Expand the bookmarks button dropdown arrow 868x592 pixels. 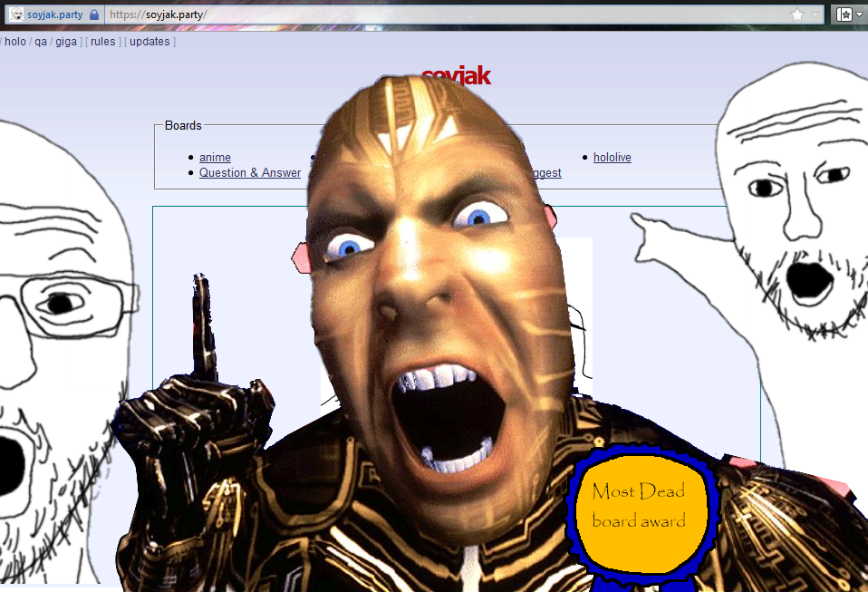click(859, 15)
